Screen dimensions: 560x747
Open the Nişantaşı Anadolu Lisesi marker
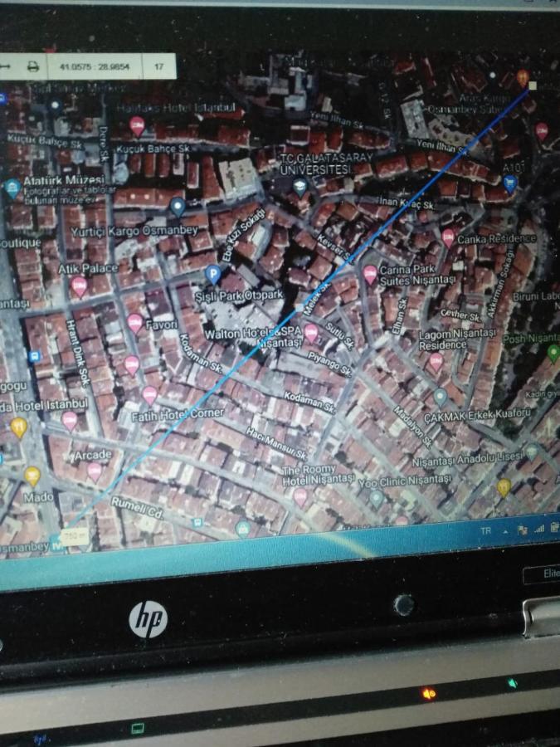point(532,452)
